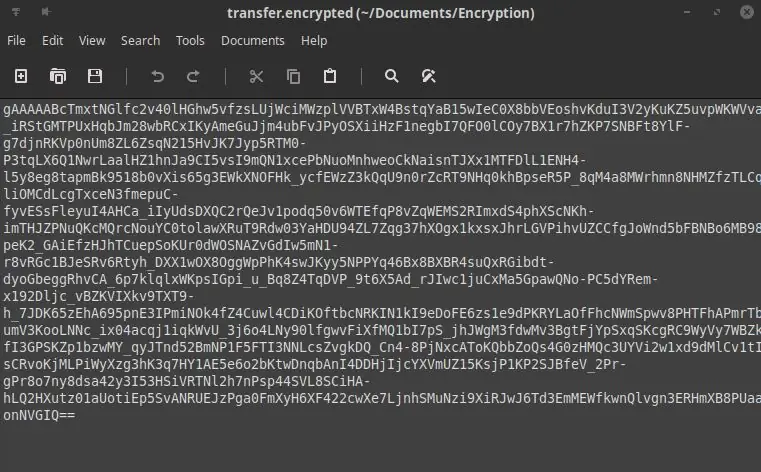Open the File menu
Image resolution: width=761 pixels, height=472 pixels.
click(16, 41)
